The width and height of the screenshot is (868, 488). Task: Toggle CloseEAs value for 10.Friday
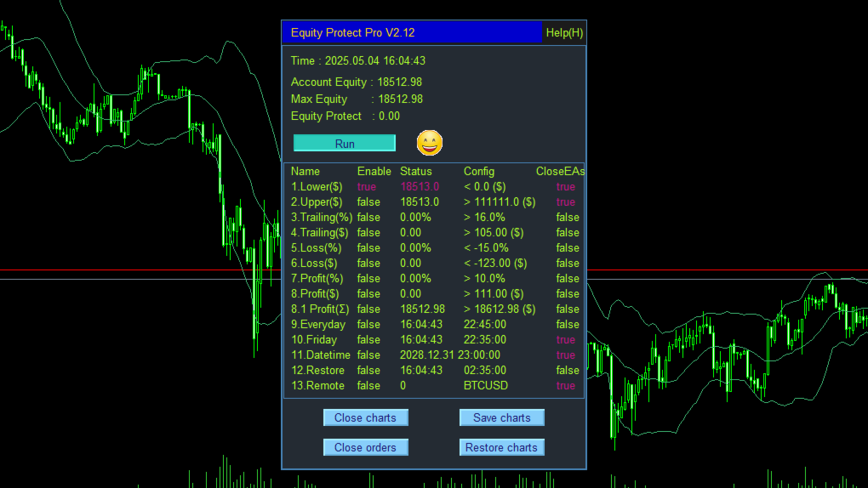(566, 340)
